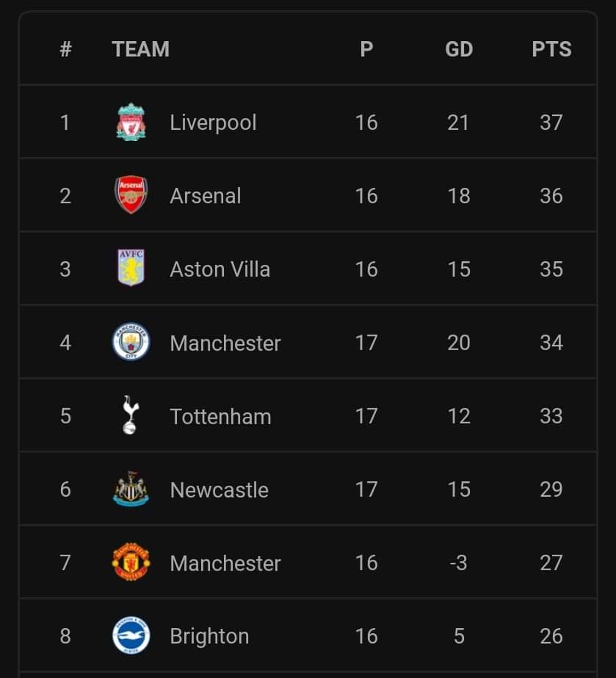This screenshot has height=678, width=616.
Task: Click the Liverpool club crest
Action: (x=131, y=122)
